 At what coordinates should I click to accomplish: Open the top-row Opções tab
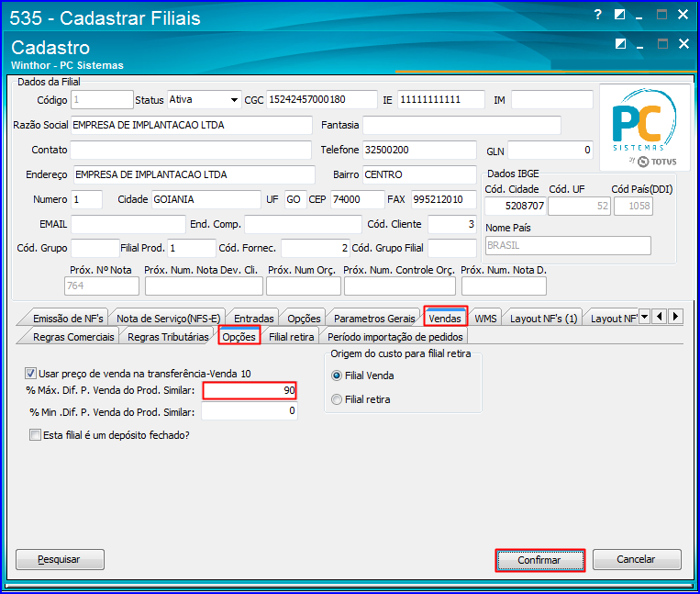(304, 319)
